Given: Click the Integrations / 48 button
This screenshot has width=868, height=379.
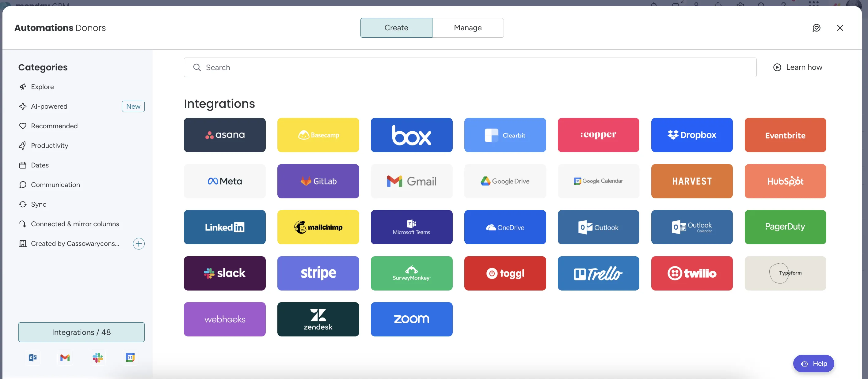Looking at the screenshot, I should click(82, 332).
